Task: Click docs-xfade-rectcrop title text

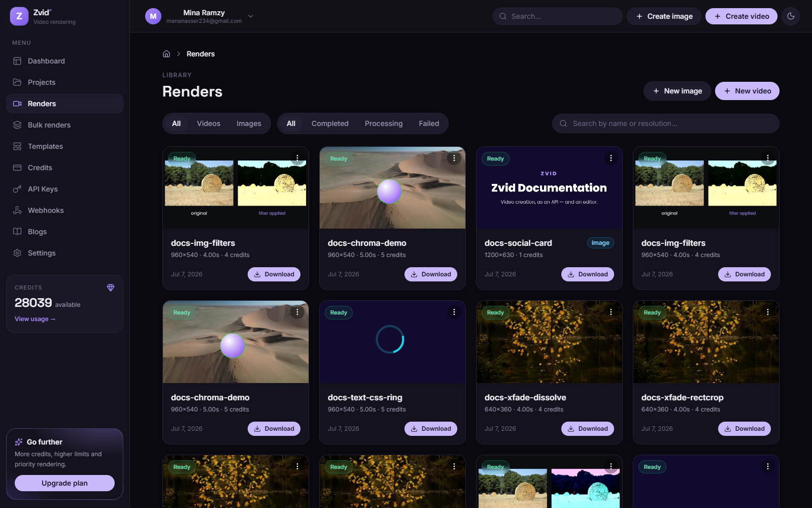Action: tap(682, 397)
